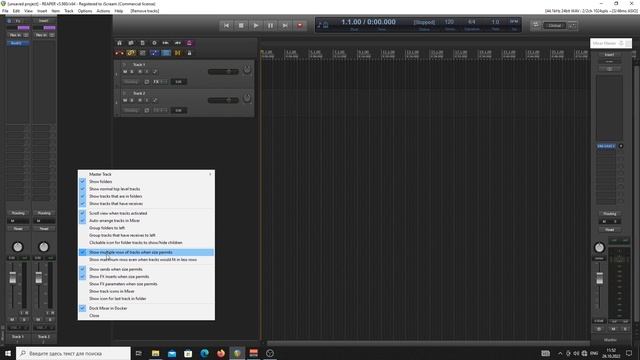Enable Clickable icon for folder tracks option
Screen dimensions: 640x360
point(146,243)
